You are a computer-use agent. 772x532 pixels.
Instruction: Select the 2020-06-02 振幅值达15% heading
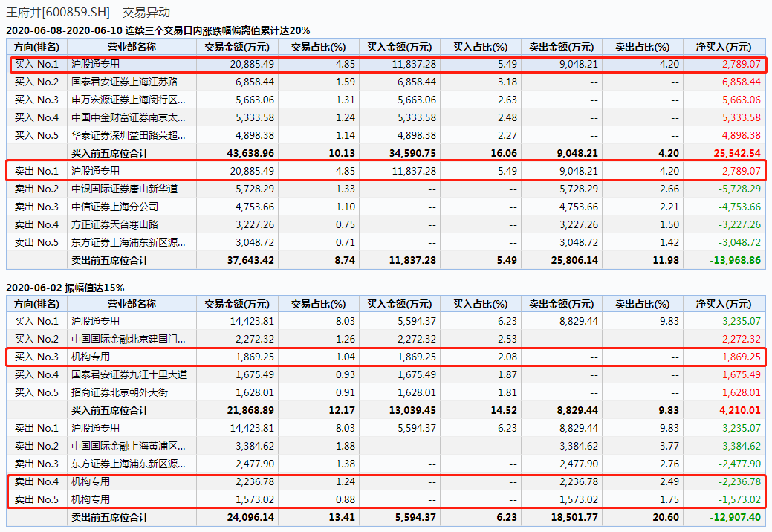pyautogui.click(x=65, y=288)
